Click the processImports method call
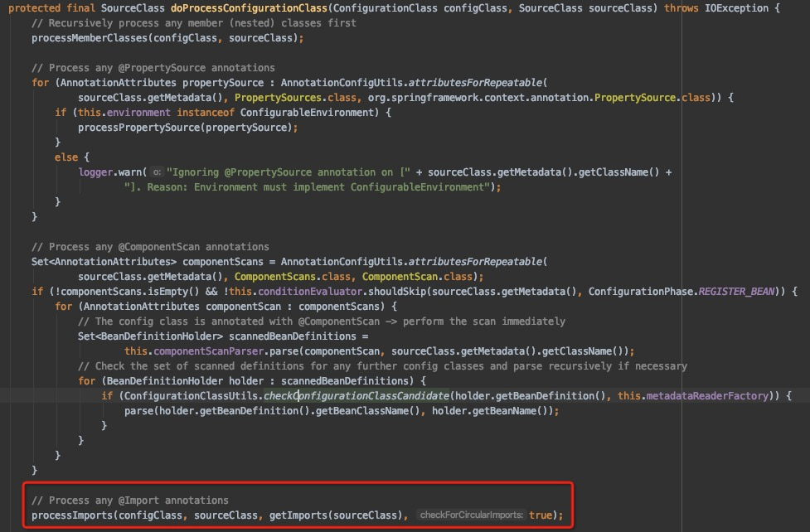 [x=72, y=515]
